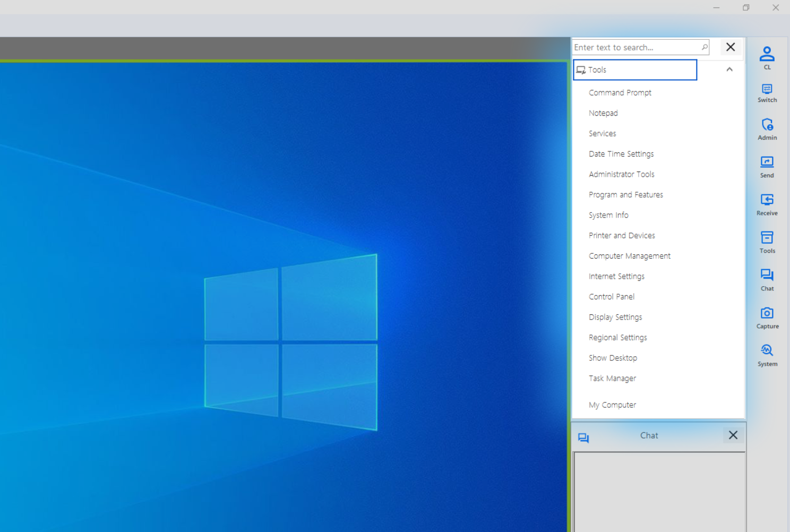Open Control Panel entry

[x=612, y=297]
